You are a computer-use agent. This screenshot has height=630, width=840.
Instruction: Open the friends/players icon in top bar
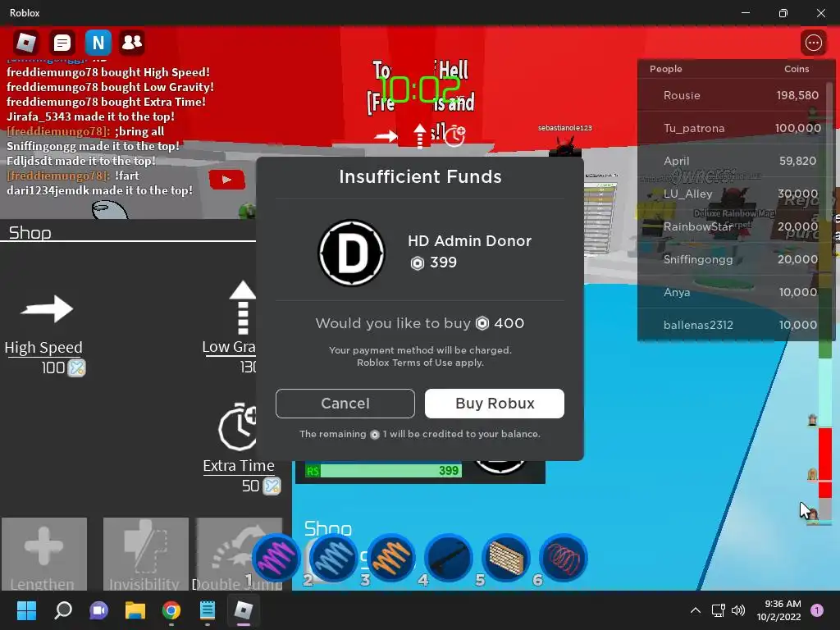pyautogui.click(x=132, y=43)
